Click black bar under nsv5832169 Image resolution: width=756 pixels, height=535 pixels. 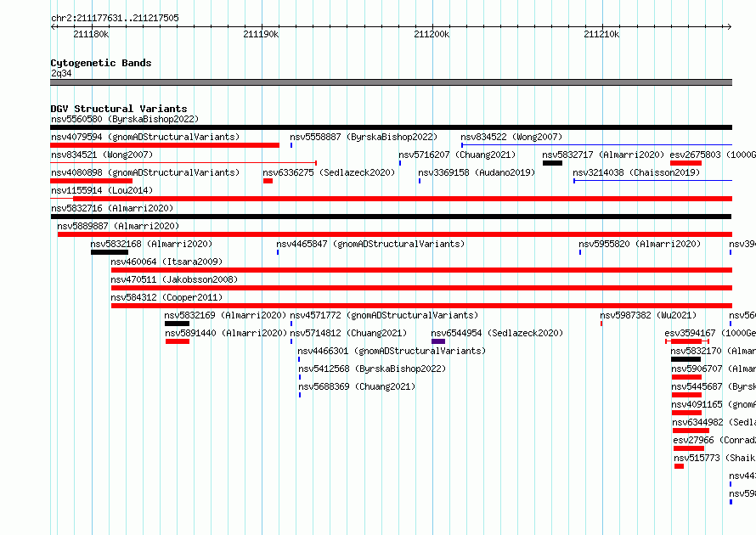[x=177, y=324]
